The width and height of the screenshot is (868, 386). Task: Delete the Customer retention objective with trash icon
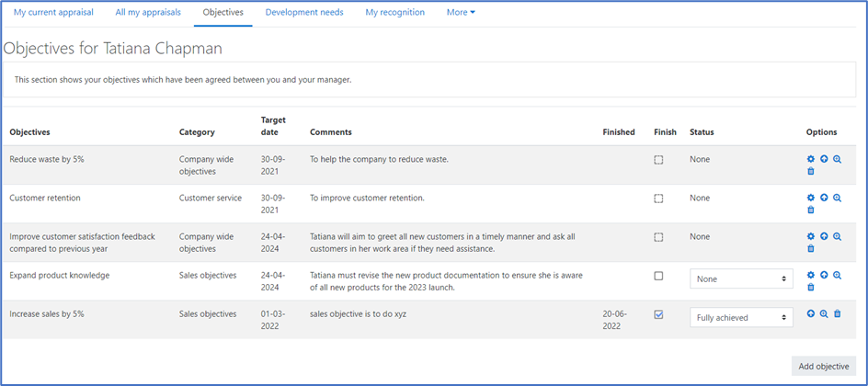click(811, 210)
